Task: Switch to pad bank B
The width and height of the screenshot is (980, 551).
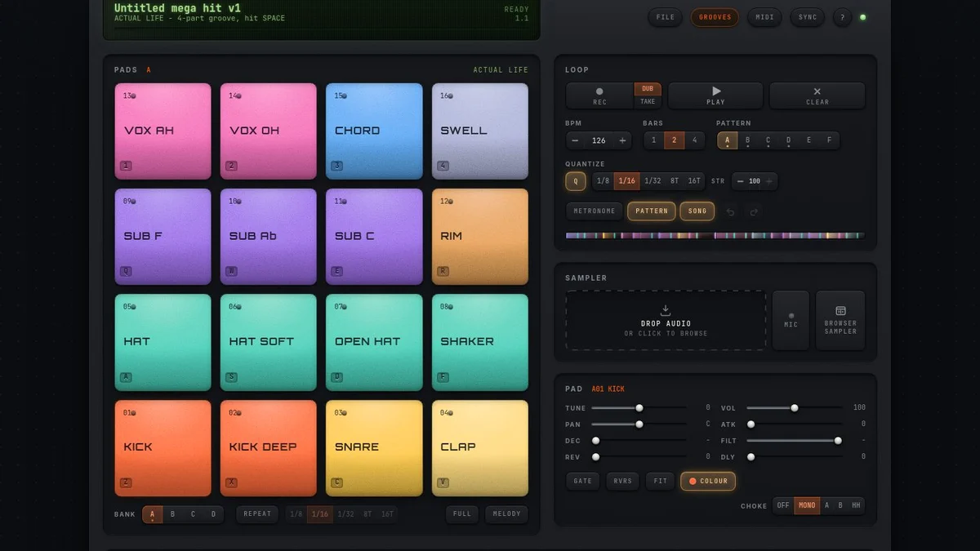Action: (x=172, y=514)
